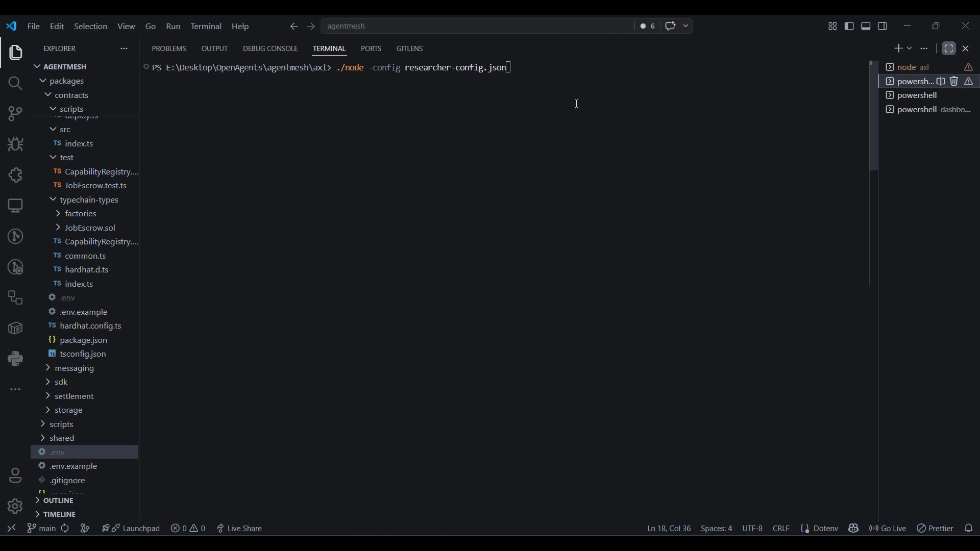Open Source Control view icon
980x551 pixels.
coord(15,114)
